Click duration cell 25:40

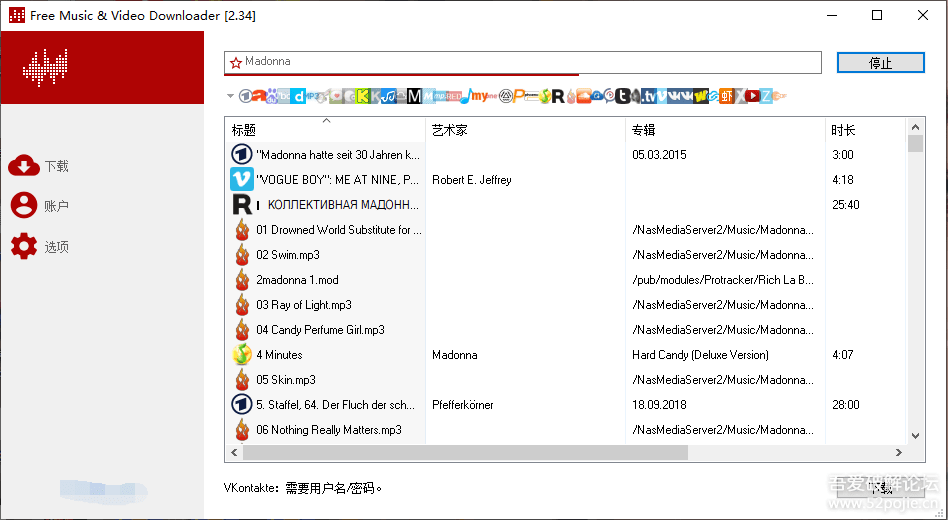(x=845, y=205)
